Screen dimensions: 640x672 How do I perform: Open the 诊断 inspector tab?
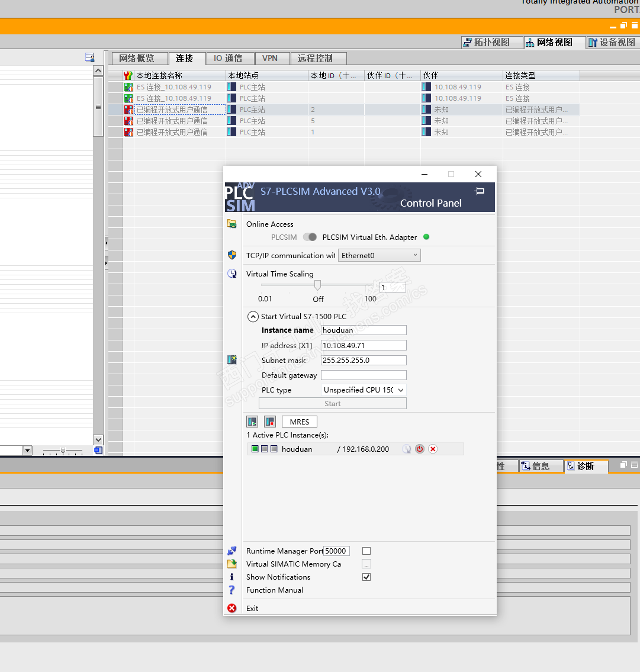pos(586,466)
